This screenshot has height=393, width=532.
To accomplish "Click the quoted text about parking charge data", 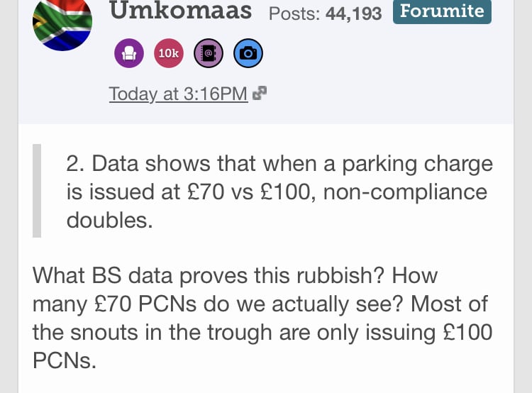I will (x=277, y=192).
